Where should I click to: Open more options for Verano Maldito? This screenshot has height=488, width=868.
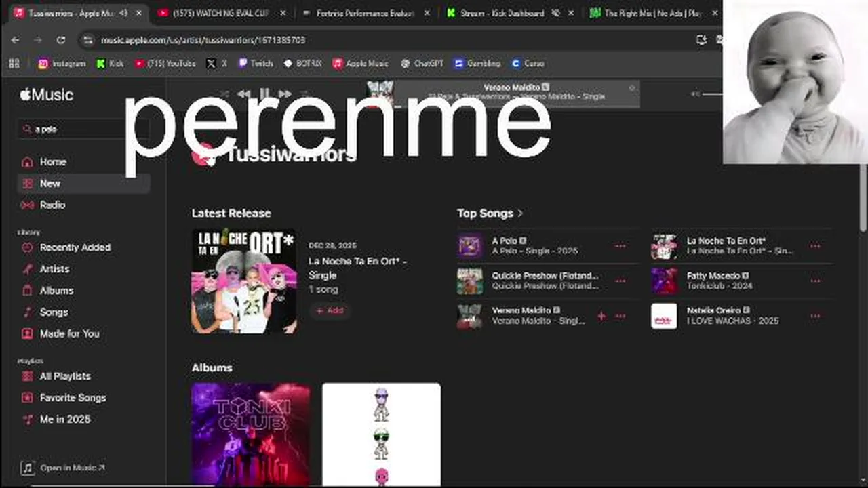click(x=620, y=316)
